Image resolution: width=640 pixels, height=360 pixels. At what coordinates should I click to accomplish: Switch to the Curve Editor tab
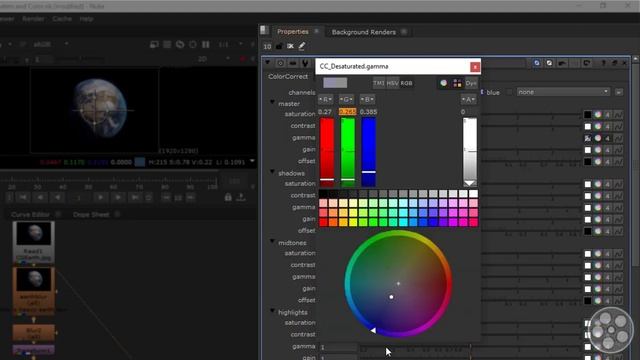point(31,214)
